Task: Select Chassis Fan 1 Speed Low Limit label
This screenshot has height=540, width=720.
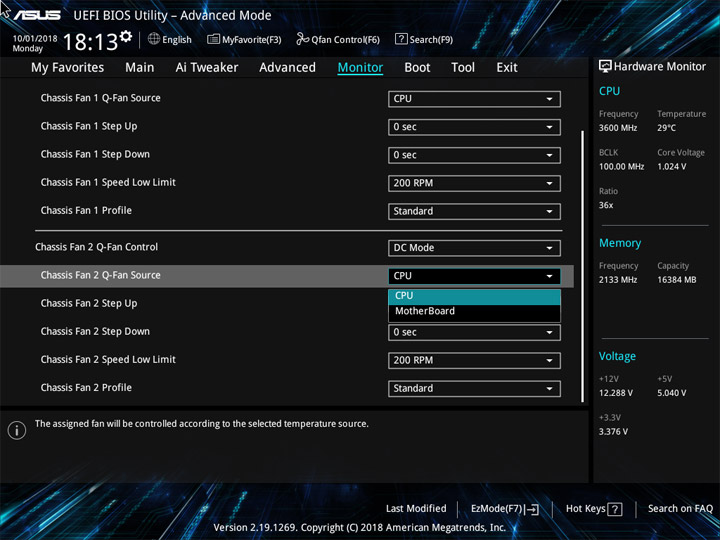Action: 108,182
